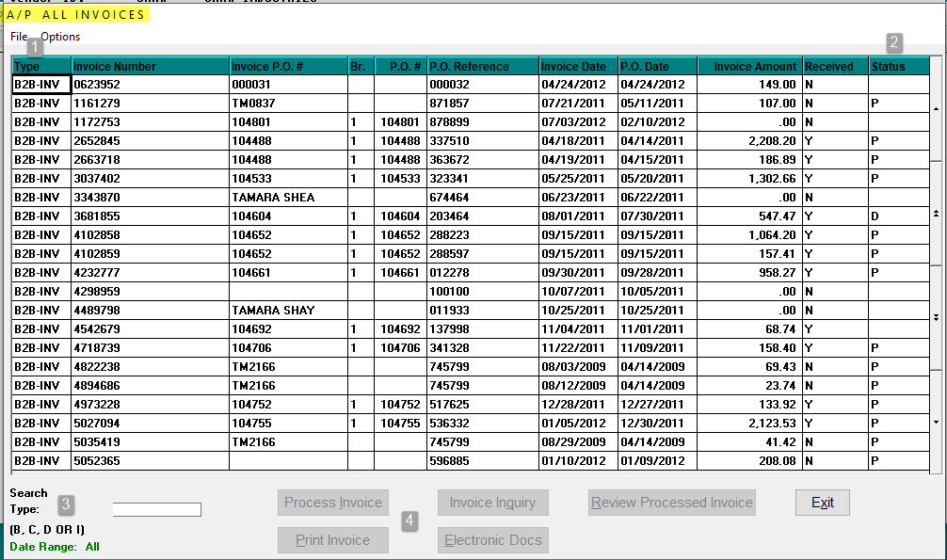Click the Exit button
This screenshot has width=947, height=560.
coord(823,503)
